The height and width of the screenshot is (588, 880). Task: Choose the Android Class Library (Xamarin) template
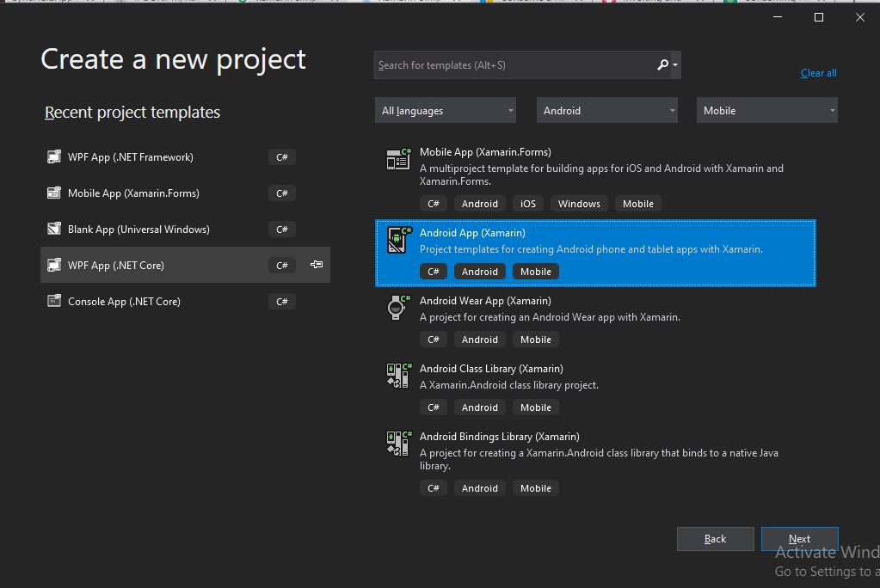tap(595, 389)
